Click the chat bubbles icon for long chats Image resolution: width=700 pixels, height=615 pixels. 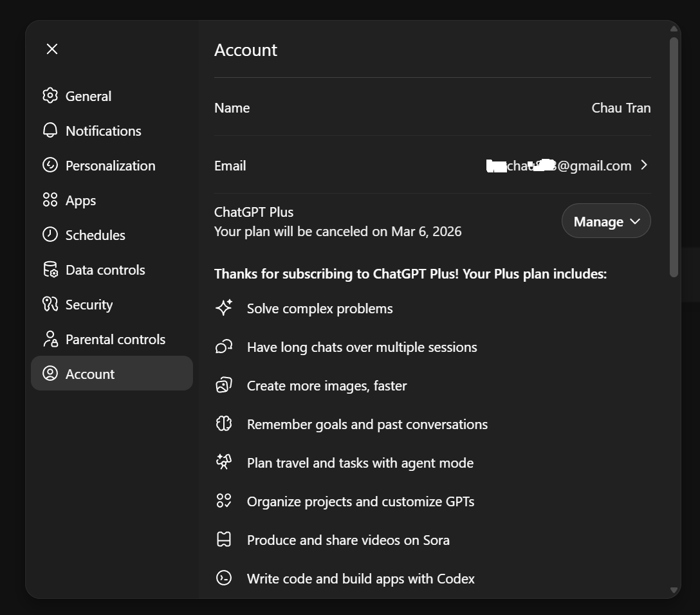(x=224, y=347)
